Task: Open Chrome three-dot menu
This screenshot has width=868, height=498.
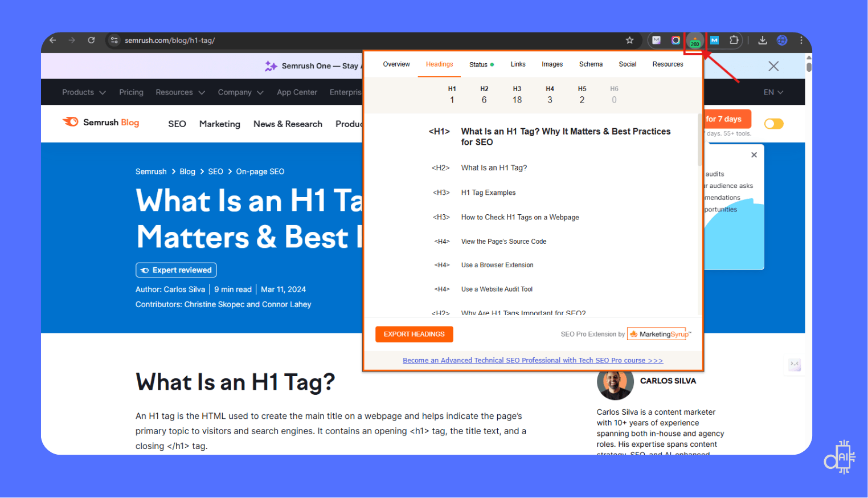Action: tap(801, 40)
